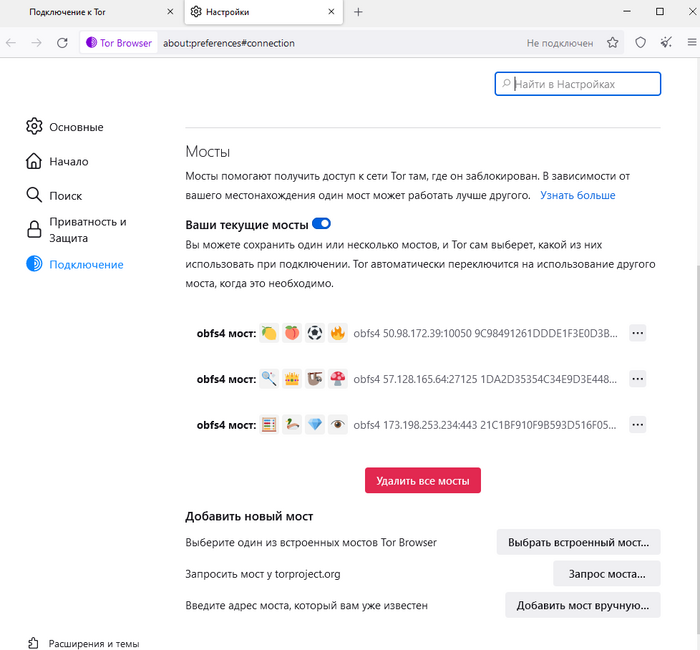The height and width of the screenshot is (650, 700).
Task: Open options for bridge 173.198.253.234
Action: coord(638,425)
